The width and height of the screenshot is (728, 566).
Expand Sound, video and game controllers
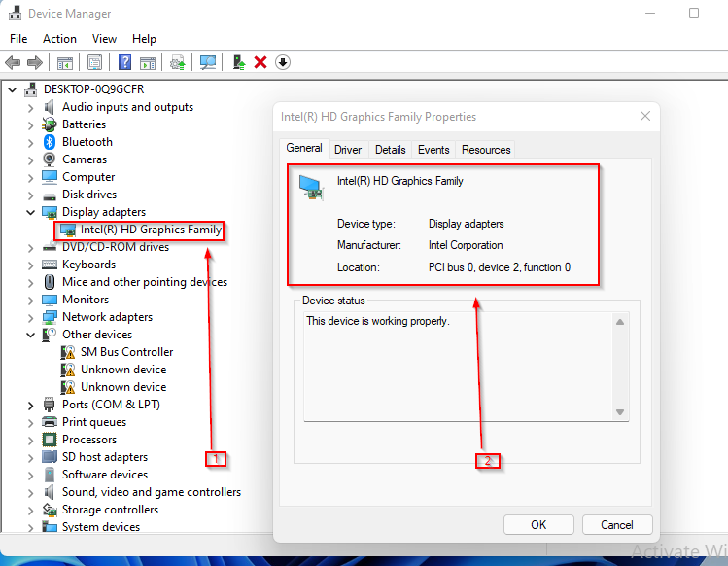point(31,493)
